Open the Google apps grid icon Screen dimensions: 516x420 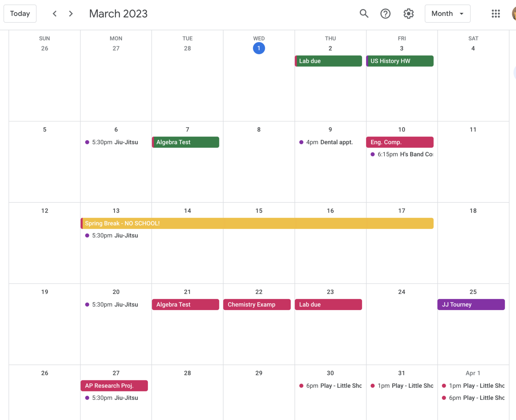(496, 13)
